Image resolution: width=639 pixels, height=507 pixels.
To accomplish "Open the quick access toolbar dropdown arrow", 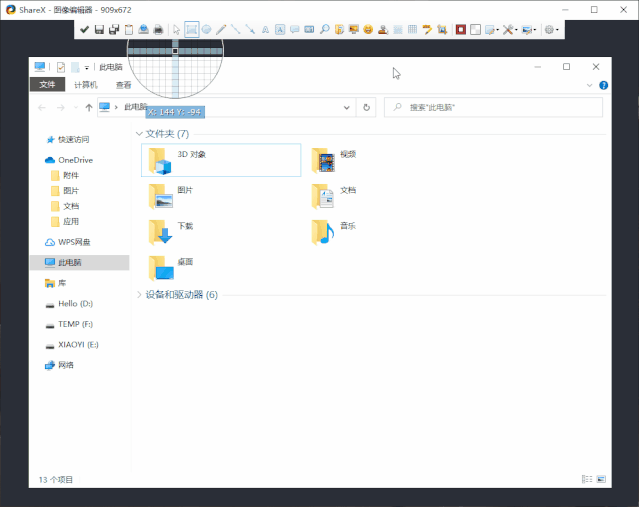I will pos(86,68).
